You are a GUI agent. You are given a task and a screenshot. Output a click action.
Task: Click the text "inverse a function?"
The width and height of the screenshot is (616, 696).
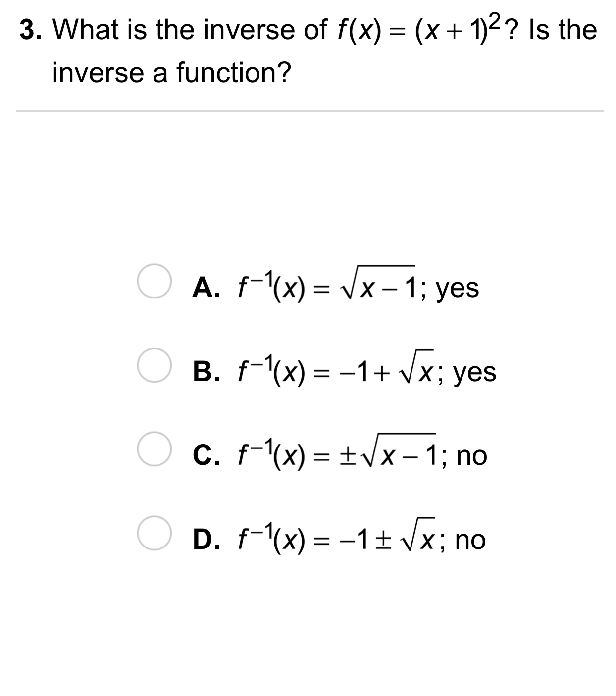tap(171, 73)
